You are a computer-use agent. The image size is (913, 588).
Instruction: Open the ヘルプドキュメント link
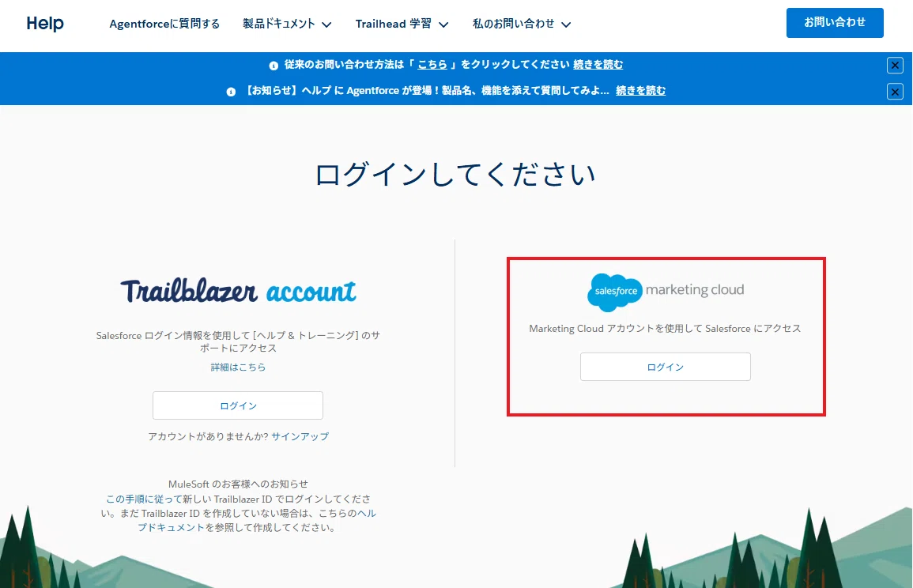tap(258, 521)
